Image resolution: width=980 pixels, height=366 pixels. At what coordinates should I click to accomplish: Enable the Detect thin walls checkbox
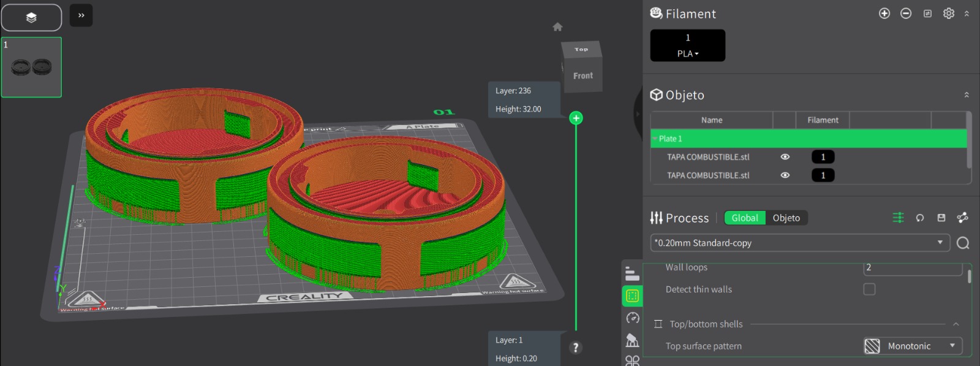[869, 289]
